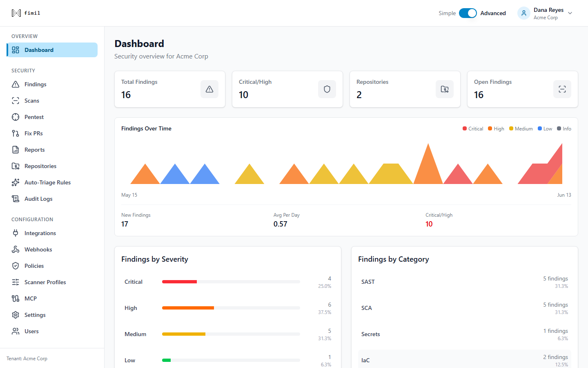Click the Policies shield check icon
Viewport: 588px width, 368px height.
(x=16, y=266)
